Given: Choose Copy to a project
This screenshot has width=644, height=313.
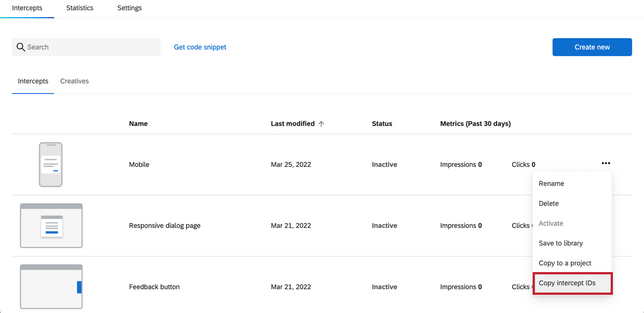Looking at the screenshot, I should (565, 263).
